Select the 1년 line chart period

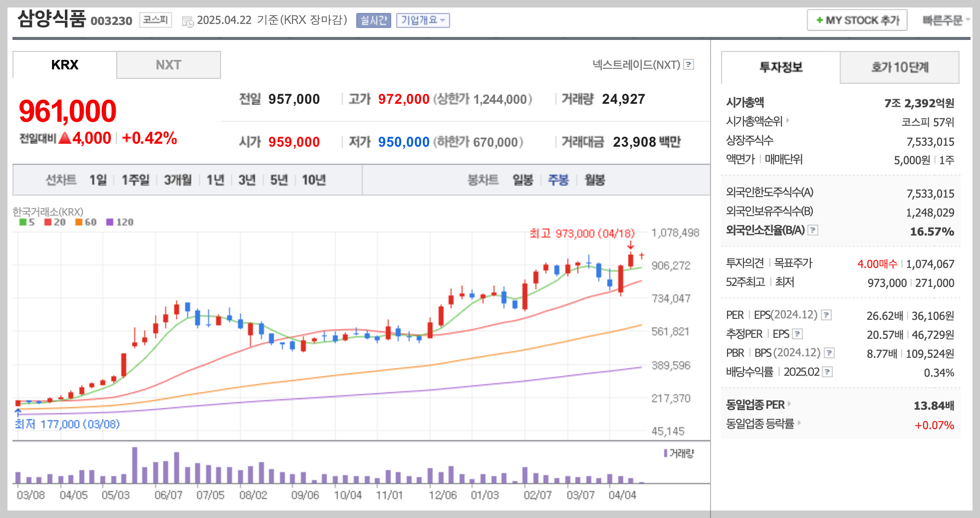coord(216,180)
